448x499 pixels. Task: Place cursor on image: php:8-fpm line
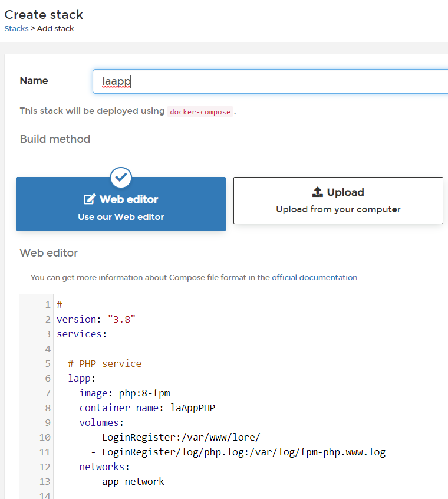(x=124, y=393)
